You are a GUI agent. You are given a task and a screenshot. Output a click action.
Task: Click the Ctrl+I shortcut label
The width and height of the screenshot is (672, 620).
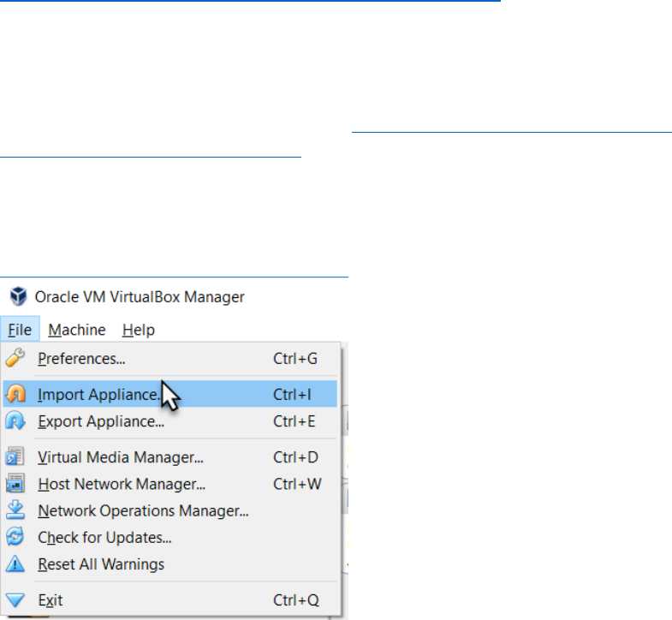tap(292, 395)
